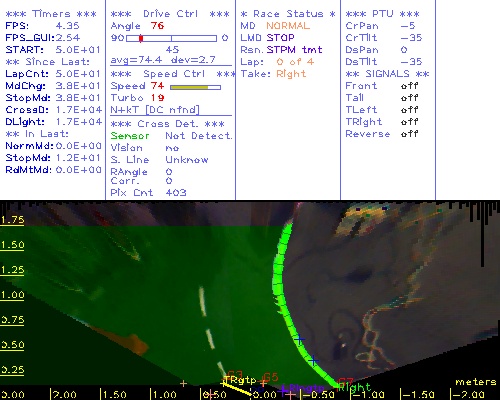
Task: Click the TLeft signal off status
Action: 409,110
